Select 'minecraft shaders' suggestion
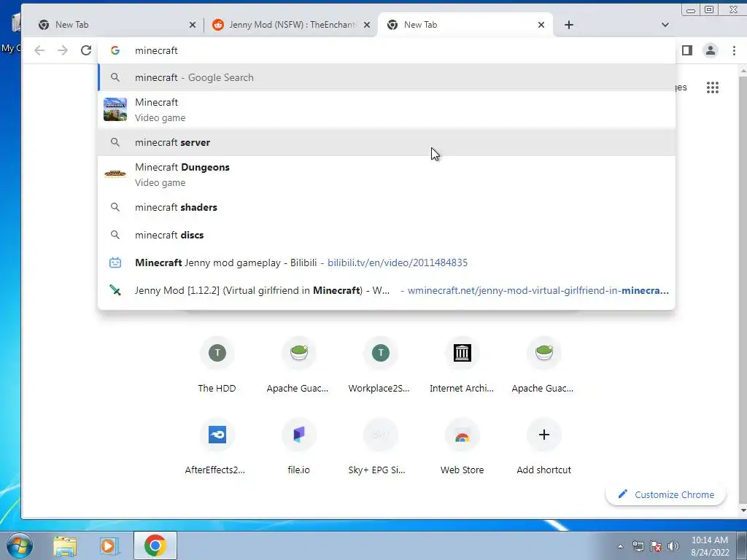 [387, 207]
